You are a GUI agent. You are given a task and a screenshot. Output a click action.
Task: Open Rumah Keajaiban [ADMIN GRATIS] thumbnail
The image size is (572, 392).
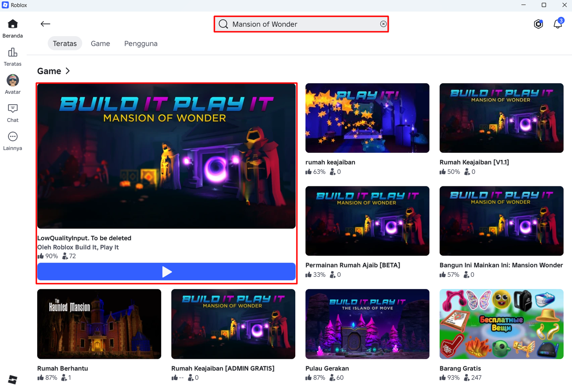(233, 324)
